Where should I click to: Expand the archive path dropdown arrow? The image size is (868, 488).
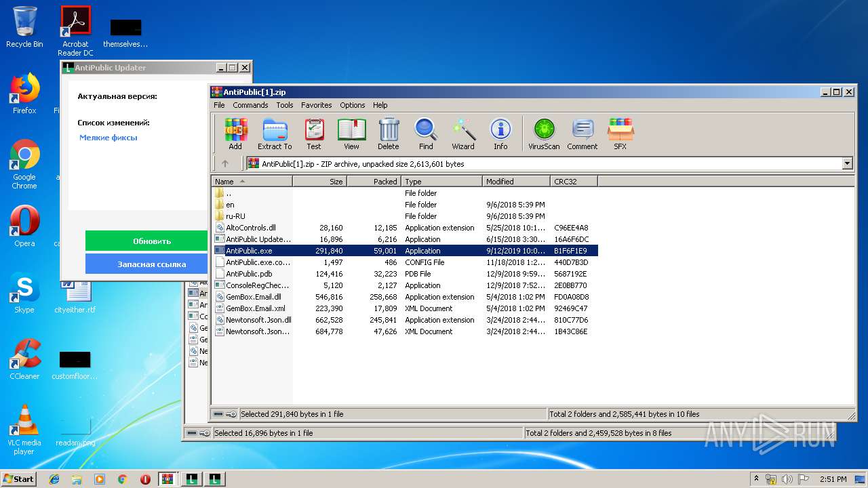847,163
